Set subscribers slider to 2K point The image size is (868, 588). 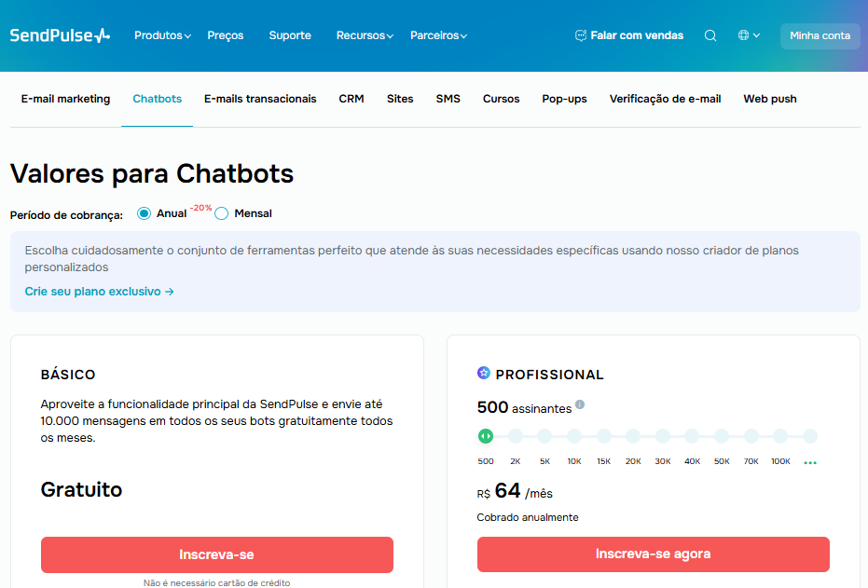click(516, 436)
